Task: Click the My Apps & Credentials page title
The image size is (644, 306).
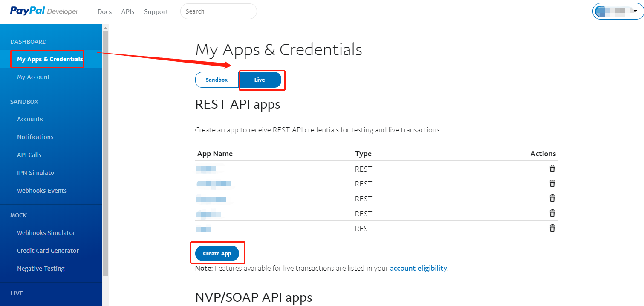Action: click(x=279, y=50)
